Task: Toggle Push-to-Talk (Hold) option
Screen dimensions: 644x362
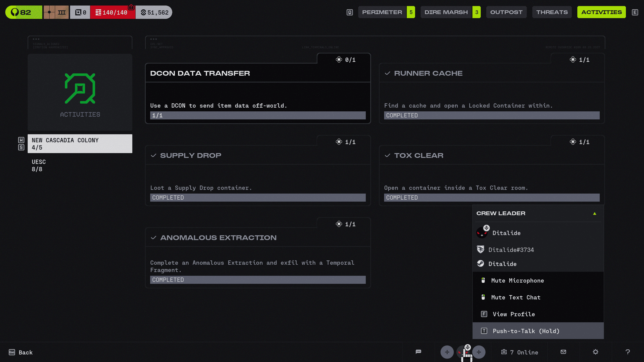Action: (526, 331)
